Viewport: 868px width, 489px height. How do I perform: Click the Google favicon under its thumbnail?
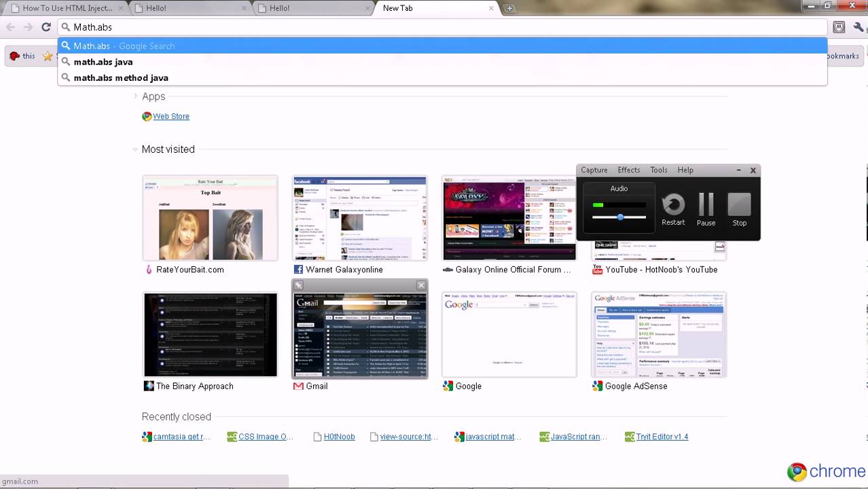[448, 386]
